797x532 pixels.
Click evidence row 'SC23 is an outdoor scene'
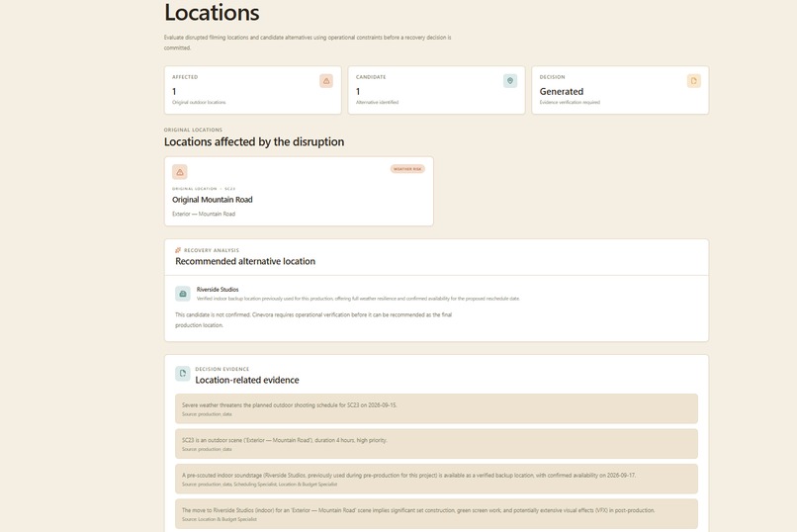[x=437, y=444]
